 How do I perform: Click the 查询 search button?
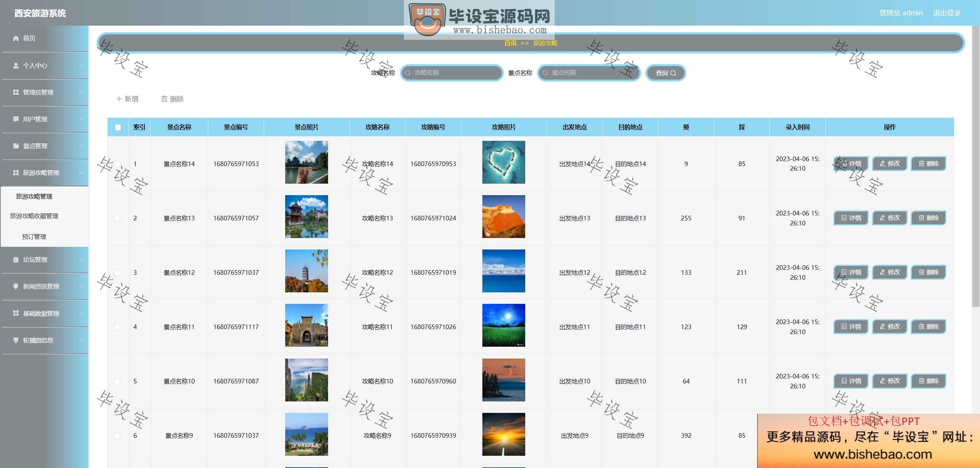click(x=666, y=73)
